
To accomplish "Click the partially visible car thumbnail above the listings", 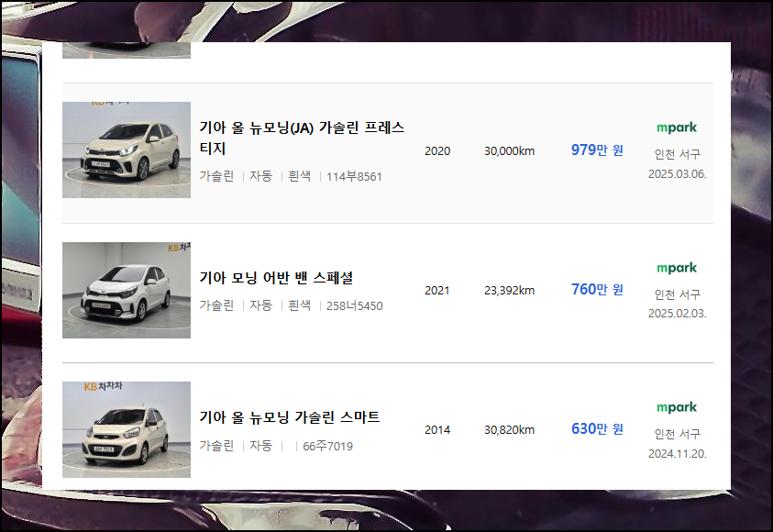I will point(127,50).
